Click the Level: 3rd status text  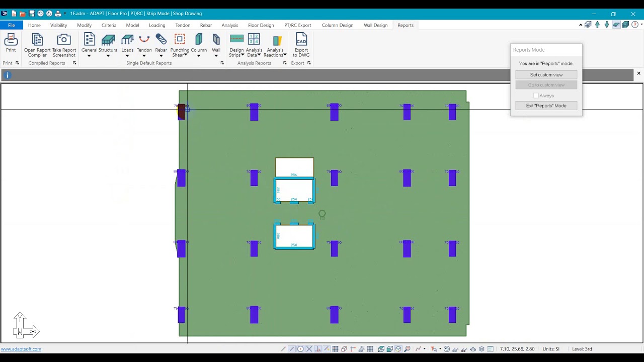[582, 349]
